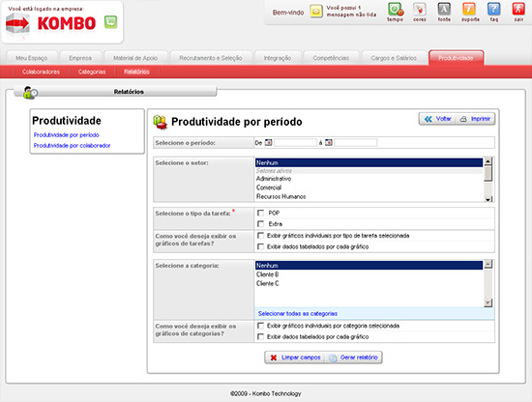
Task: Click the Gerar relatório button
Action: [x=354, y=358]
